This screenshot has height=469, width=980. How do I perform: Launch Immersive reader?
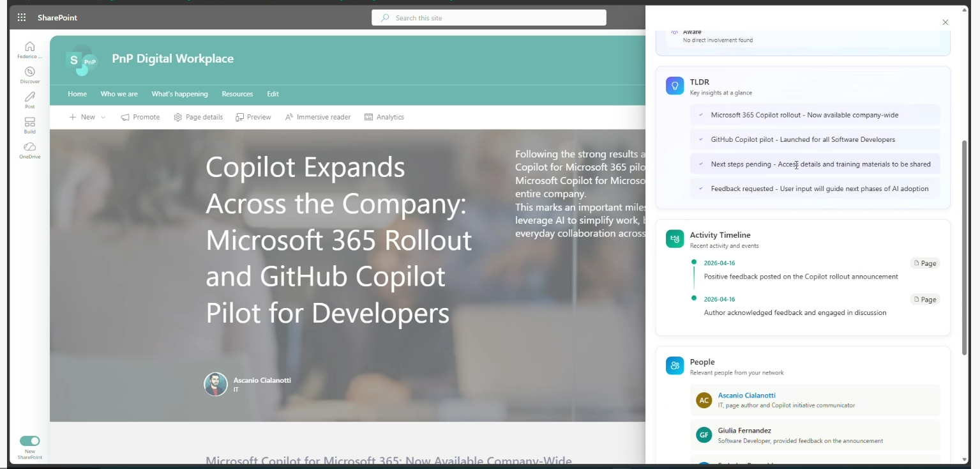point(317,117)
